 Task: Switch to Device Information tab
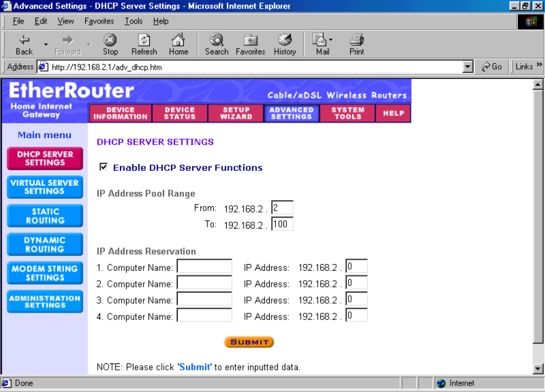pyautogui.click(x=121, y=113)
